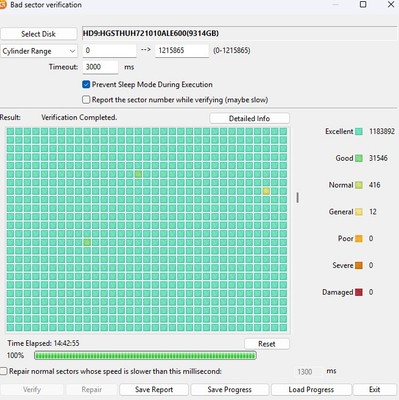The image size is (399, 400).
Task: Click the 1300 ms repair threshold field
Action: click(309, 372)
